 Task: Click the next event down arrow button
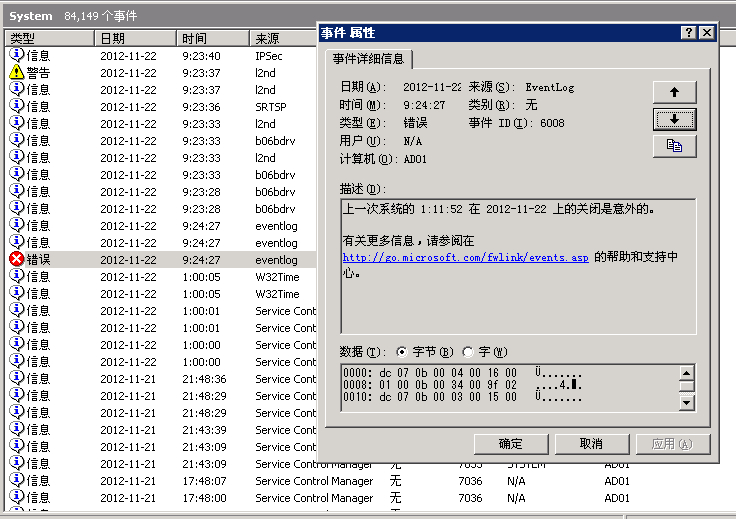[x=674, y=120]
